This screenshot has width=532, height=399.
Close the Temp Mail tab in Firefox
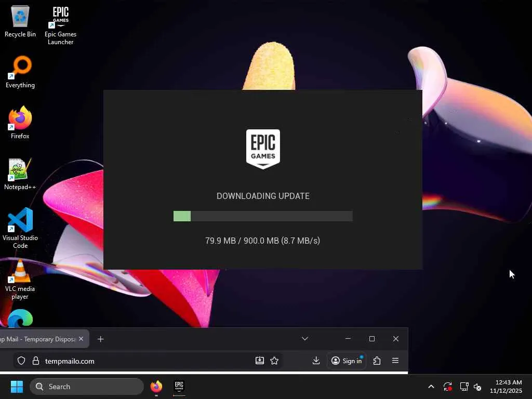(81, 339)
